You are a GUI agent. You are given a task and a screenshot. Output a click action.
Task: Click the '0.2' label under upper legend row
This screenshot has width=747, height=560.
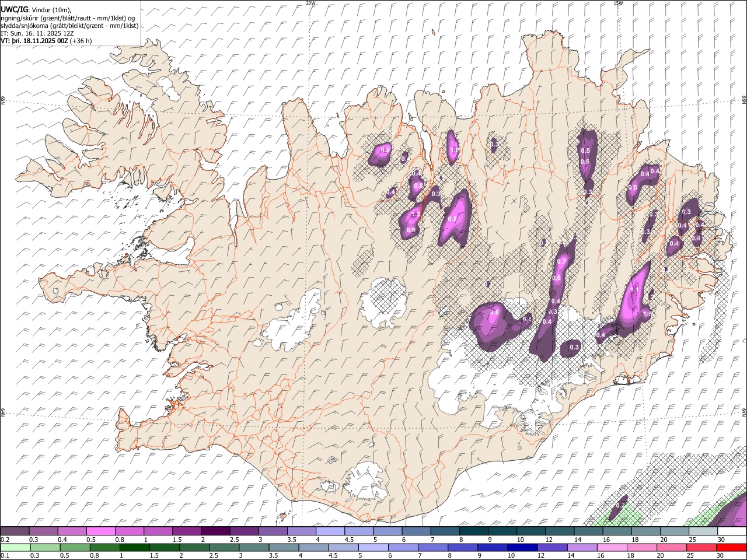(x=4, y=540)
